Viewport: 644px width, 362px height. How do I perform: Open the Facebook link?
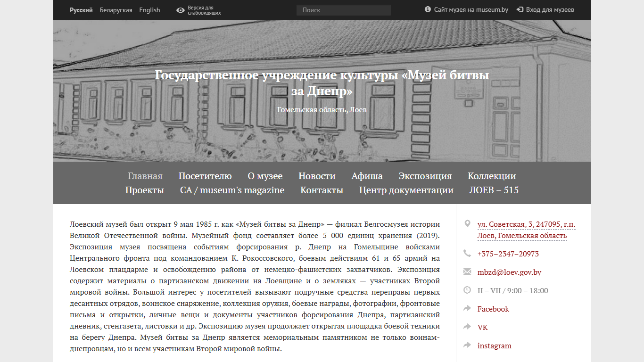(493, 309)
